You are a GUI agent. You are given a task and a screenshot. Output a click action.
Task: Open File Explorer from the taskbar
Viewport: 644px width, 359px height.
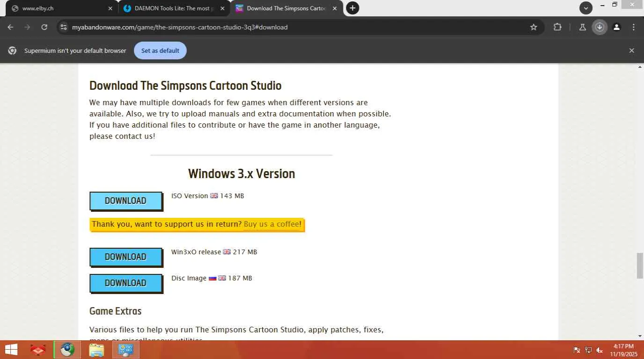tap(96, 350)
